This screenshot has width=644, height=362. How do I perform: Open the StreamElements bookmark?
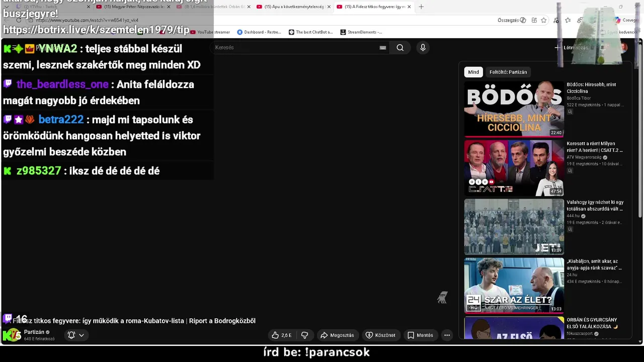(x=361, y=32)
